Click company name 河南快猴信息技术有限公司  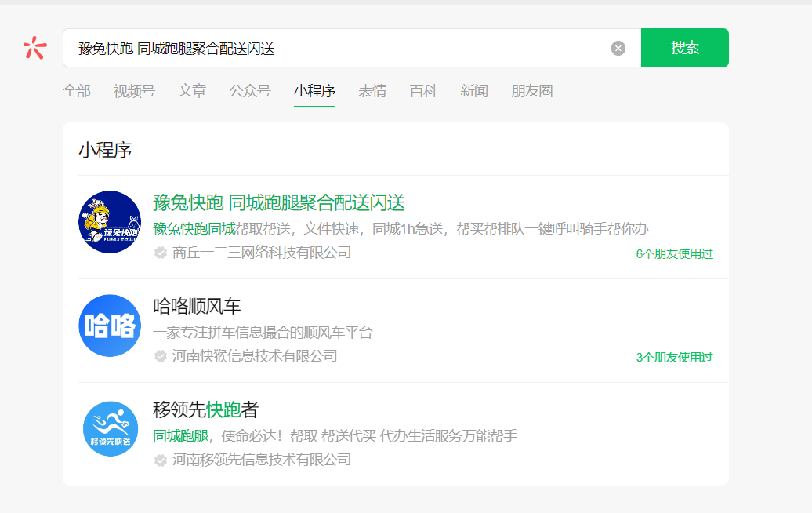pos(255,356)
